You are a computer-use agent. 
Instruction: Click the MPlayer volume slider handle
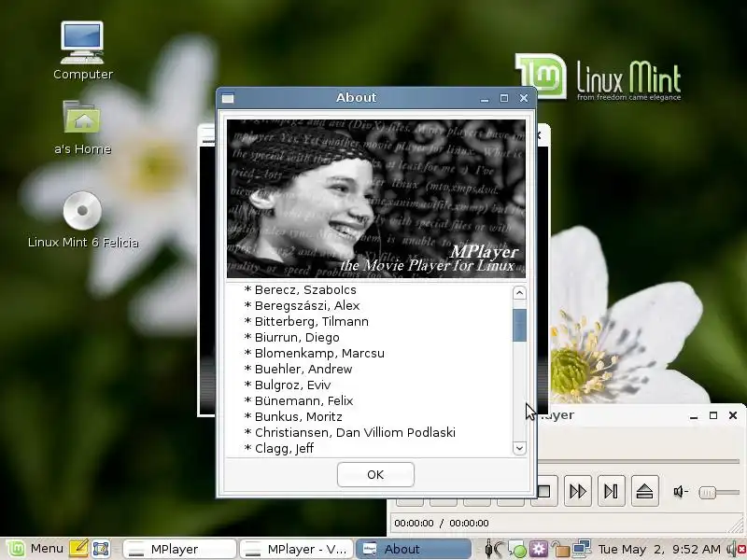pos(708,492)
